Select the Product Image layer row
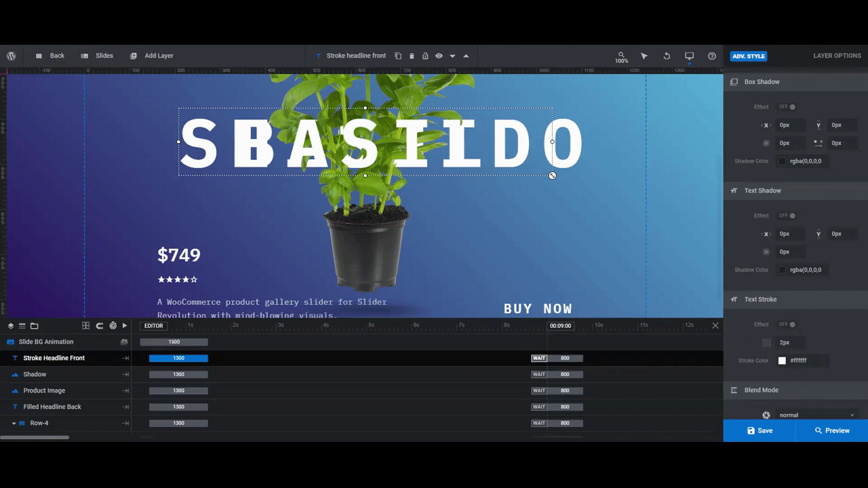 click(66, 390)
